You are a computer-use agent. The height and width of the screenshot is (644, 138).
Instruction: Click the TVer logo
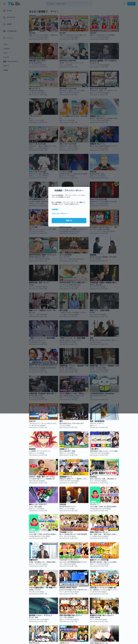coord(14,4)
